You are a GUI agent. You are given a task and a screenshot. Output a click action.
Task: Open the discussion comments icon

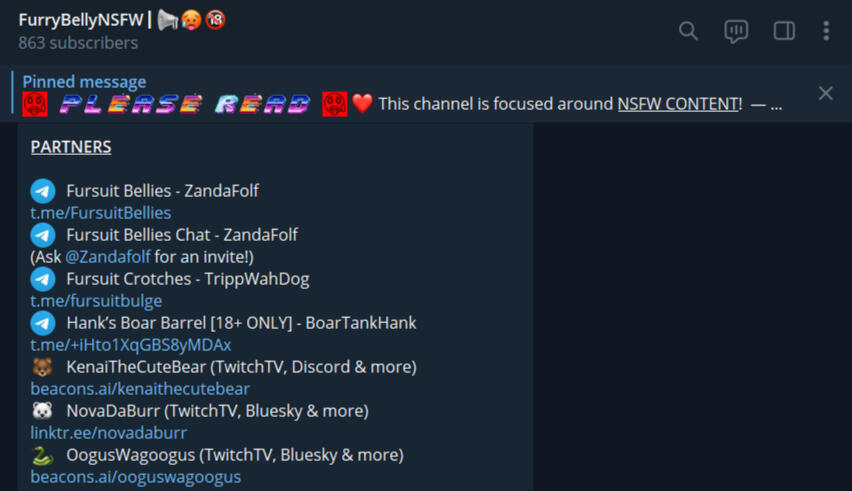(x=736, y=31)
